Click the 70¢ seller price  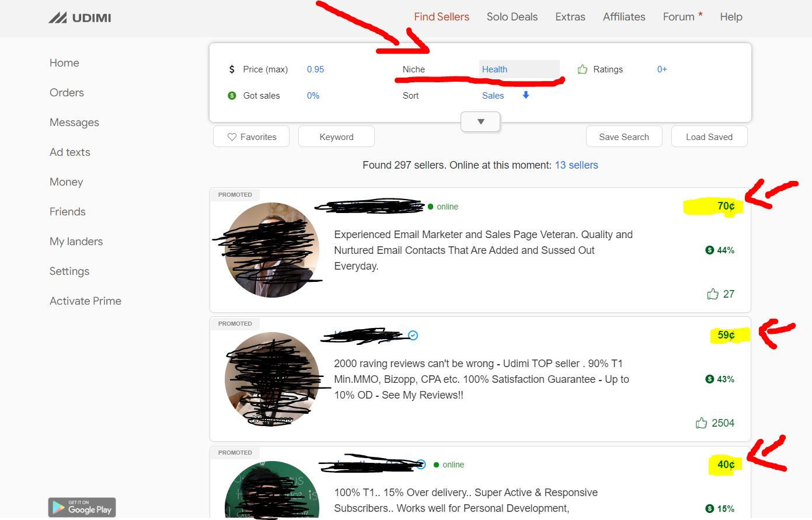tap(726, 206)
